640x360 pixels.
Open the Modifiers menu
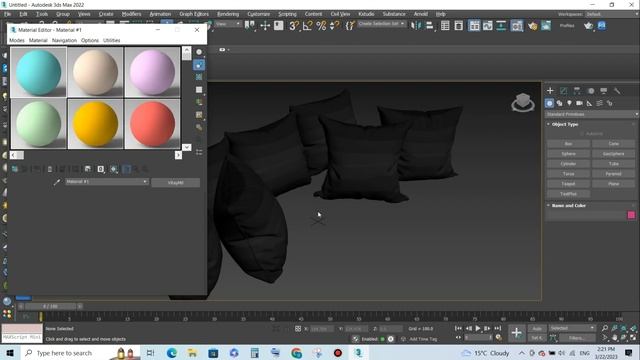(131, 14)
